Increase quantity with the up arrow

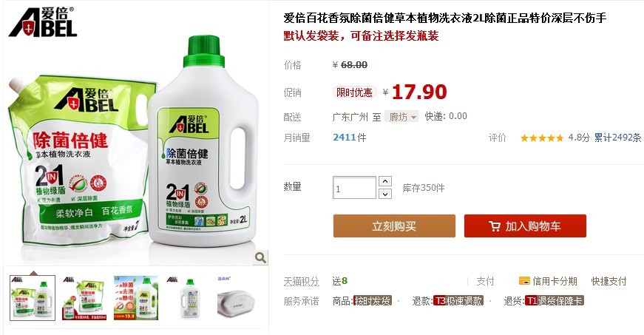(384, 181)
